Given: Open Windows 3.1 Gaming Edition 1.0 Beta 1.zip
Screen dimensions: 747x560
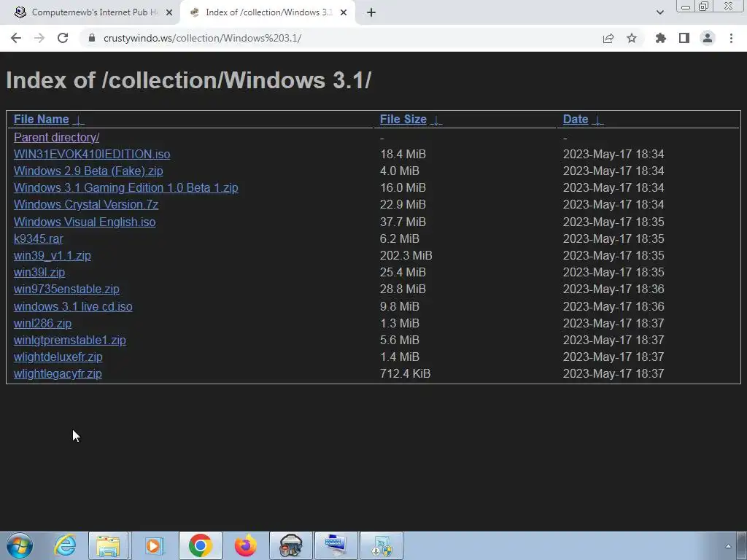Looking at the screenshot, I should [x=125, y=187].
